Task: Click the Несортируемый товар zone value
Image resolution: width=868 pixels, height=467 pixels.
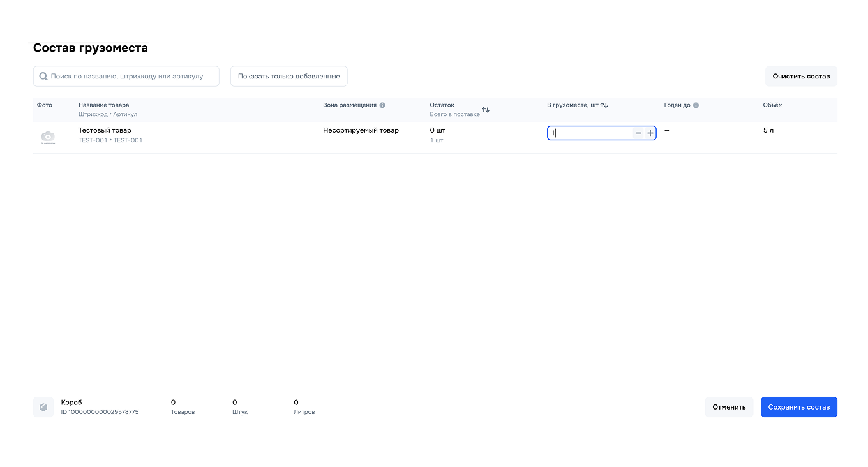Action: [x=360, y=130]
